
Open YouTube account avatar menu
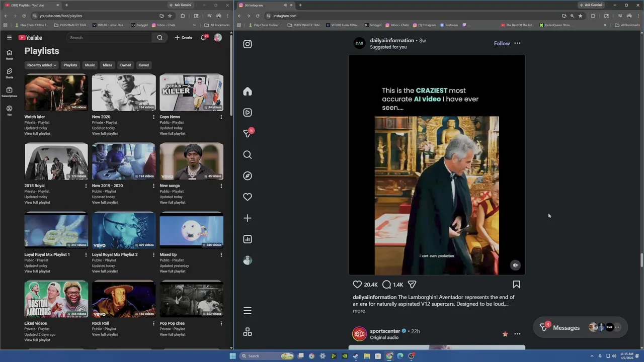(218, 38)
